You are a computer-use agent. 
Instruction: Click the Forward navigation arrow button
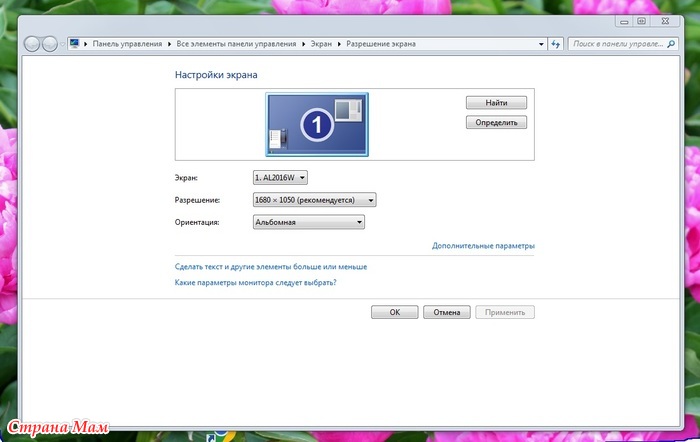(x=49, y=44)
